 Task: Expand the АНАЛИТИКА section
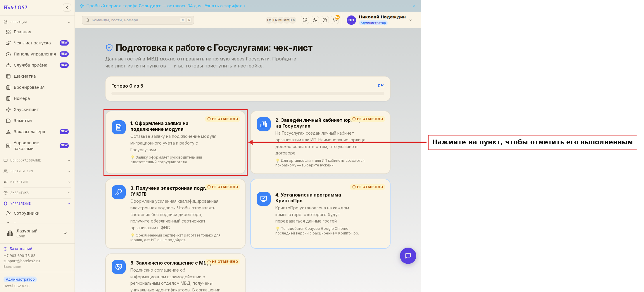tap(37, 193)
